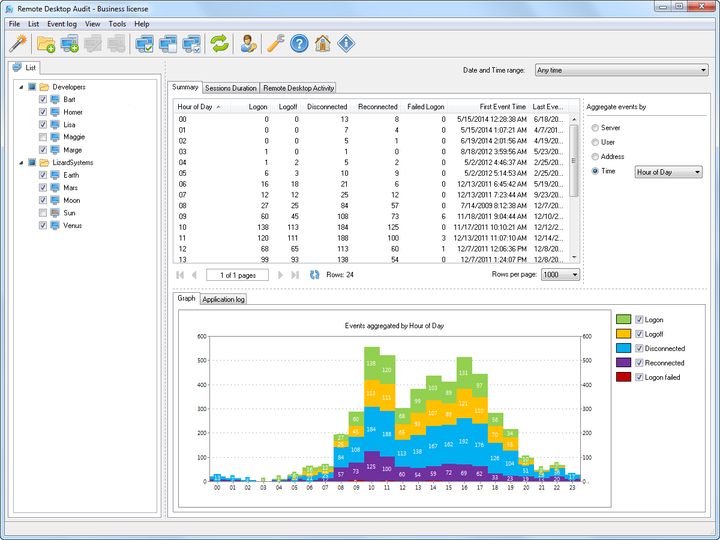
Task: Open the Date and Time range dropdown
Action: [x=621, y=70]
